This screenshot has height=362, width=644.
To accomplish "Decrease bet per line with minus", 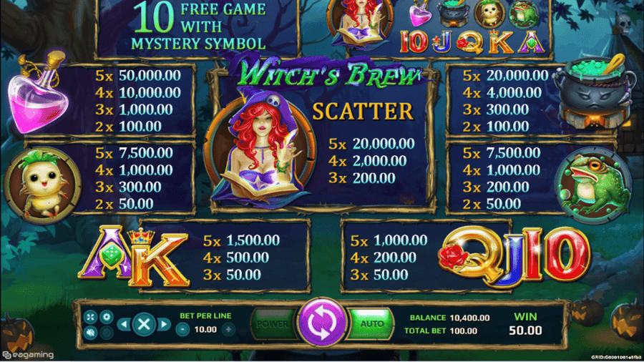I will [x=182, y=329].
